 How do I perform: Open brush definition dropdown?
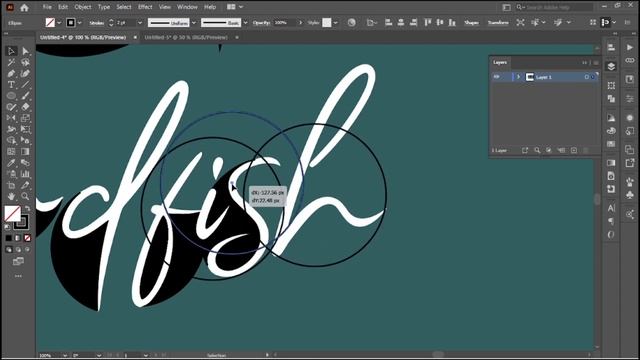pos(245,23)
